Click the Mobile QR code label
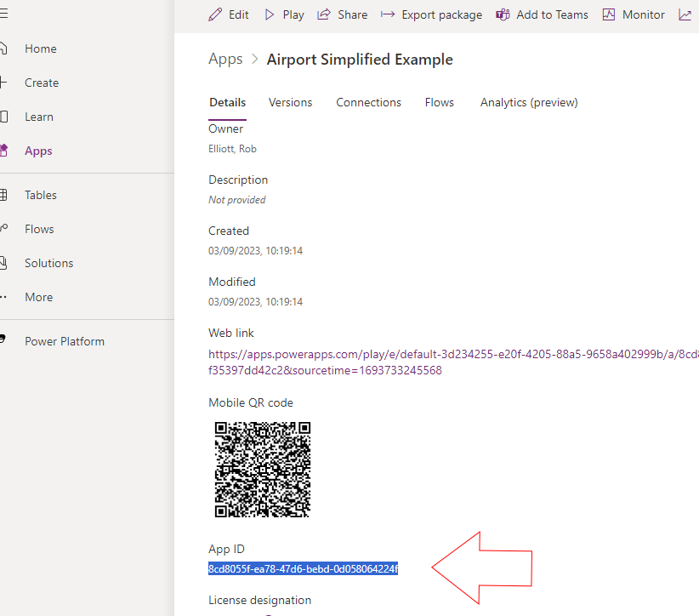The height and width of the screenshot is (616, 699). pos(251,402)
